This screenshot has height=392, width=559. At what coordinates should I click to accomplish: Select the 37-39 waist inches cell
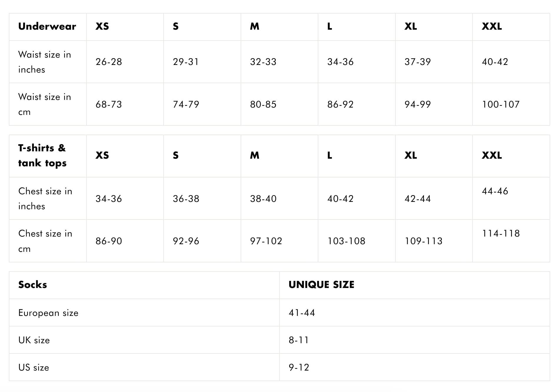[417, 62]
